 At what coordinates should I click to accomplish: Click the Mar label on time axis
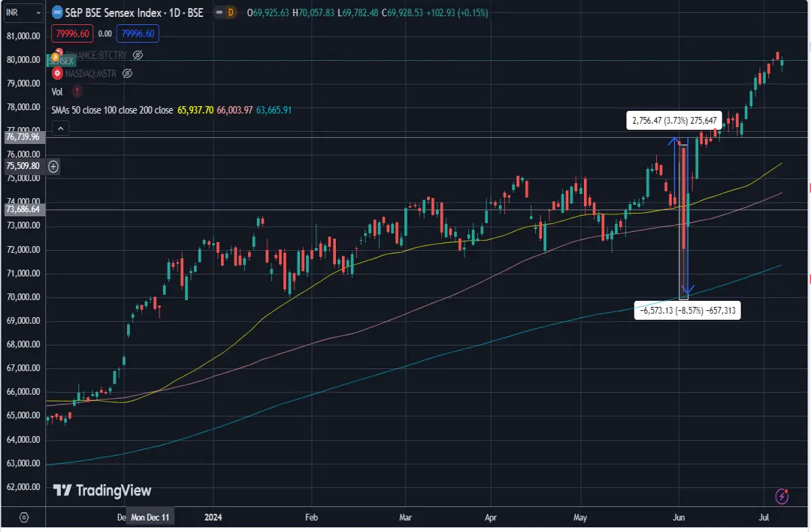[405, 517]
